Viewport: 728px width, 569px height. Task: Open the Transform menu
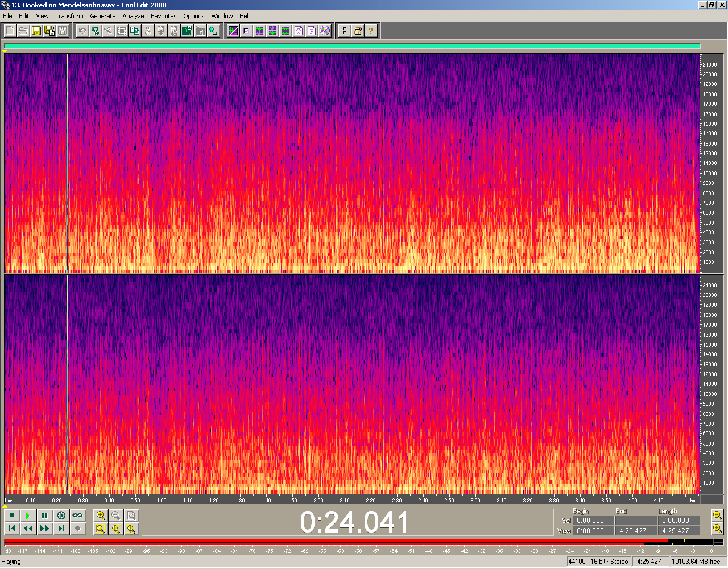[x=69, y=16]
